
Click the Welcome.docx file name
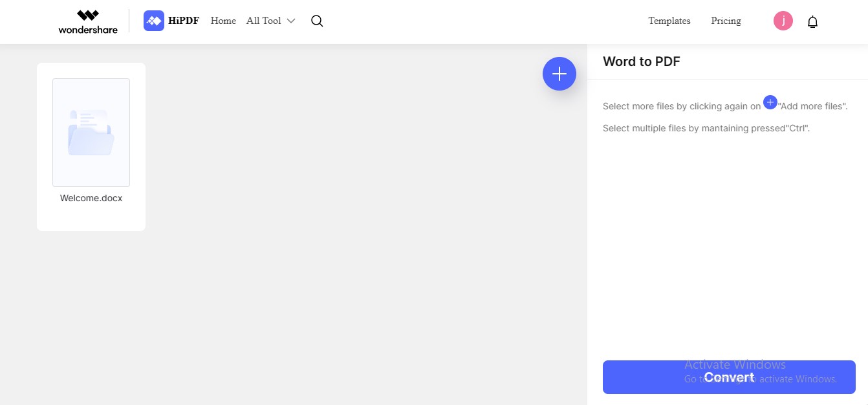(x=91, y=199)
